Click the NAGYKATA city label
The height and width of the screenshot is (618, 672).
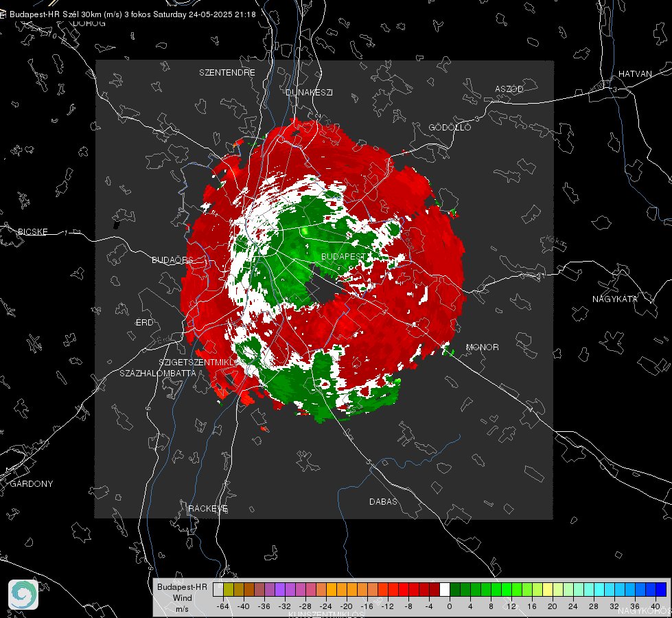[615, 299]
